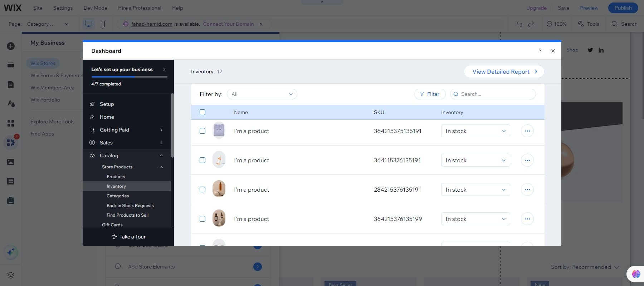This screenshot has height=286, width=644.
Task: Click the Publish button
Action: [623, 8]
